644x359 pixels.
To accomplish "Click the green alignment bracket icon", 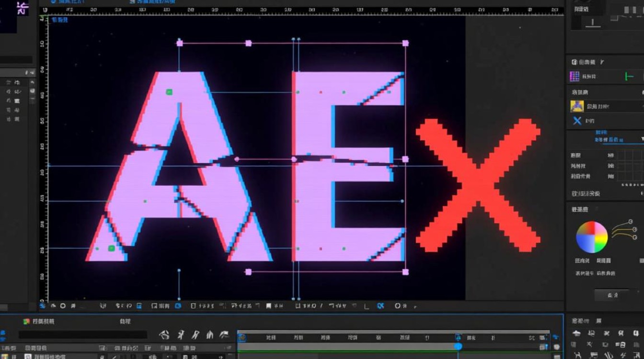I will click(x=629, y=76).
